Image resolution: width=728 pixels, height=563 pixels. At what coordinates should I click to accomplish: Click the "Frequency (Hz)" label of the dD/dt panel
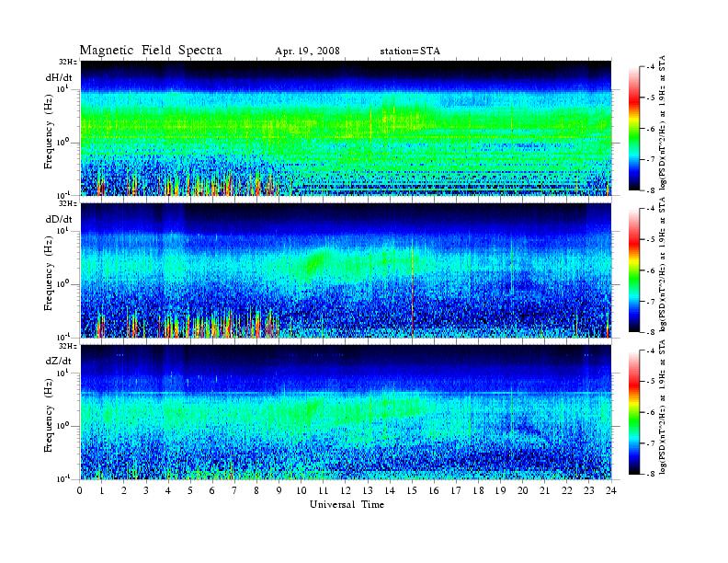tap(49, 273)
